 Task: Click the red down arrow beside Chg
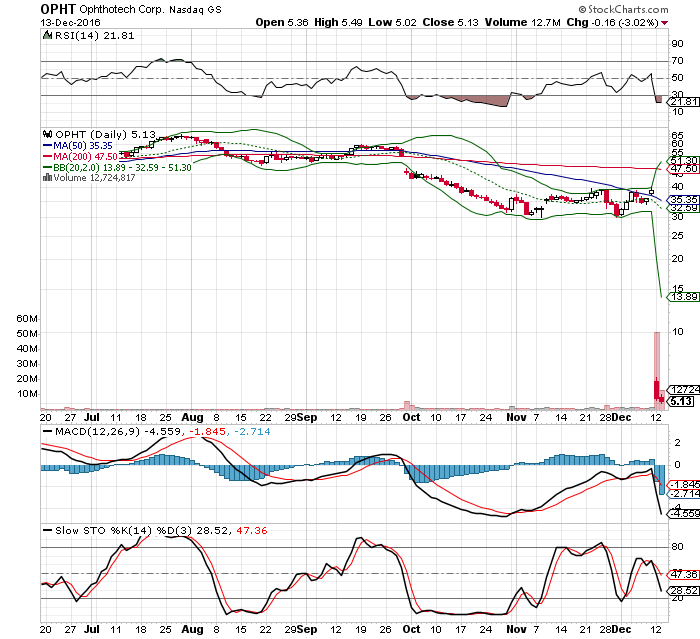[665, 22]
